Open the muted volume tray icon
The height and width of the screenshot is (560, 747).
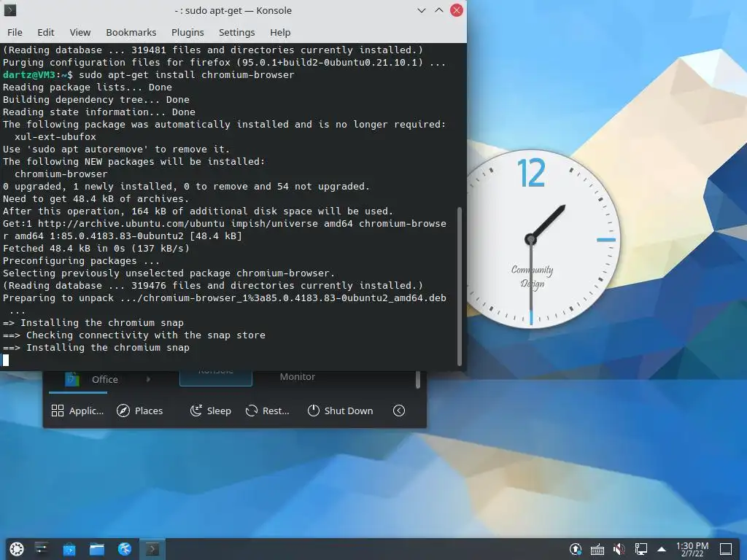619,550
